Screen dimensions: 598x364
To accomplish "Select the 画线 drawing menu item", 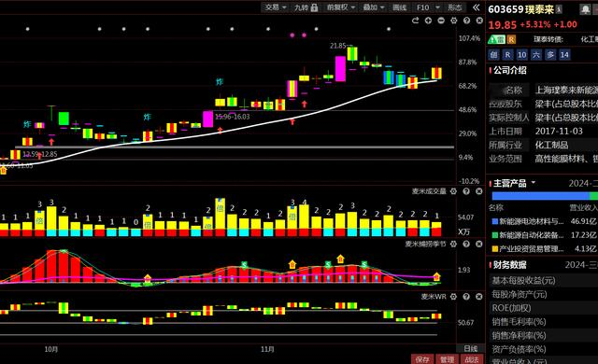I will point(399,7).
